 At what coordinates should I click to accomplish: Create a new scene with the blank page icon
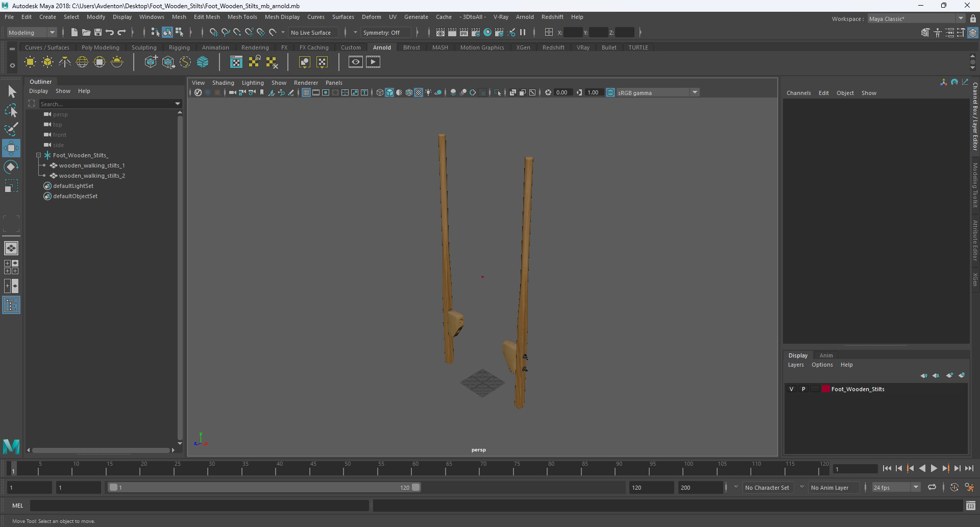pyautogui.click(x=75, y=32)
